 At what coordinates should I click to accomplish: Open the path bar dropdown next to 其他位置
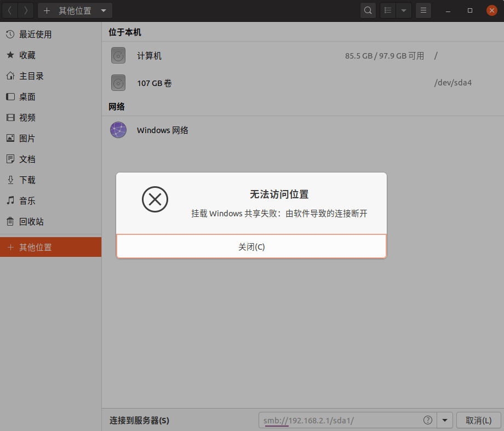tap(102, 10)
